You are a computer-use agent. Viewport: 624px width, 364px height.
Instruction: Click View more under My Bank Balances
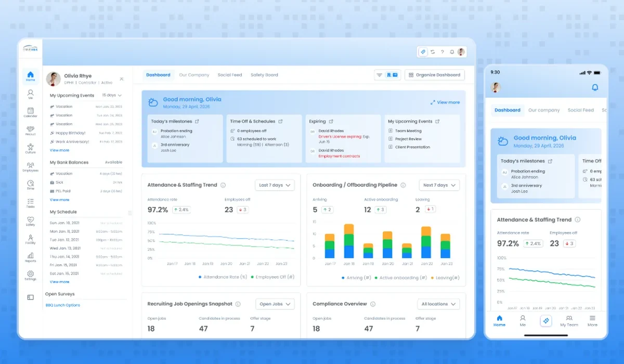[x=59, y=200]
